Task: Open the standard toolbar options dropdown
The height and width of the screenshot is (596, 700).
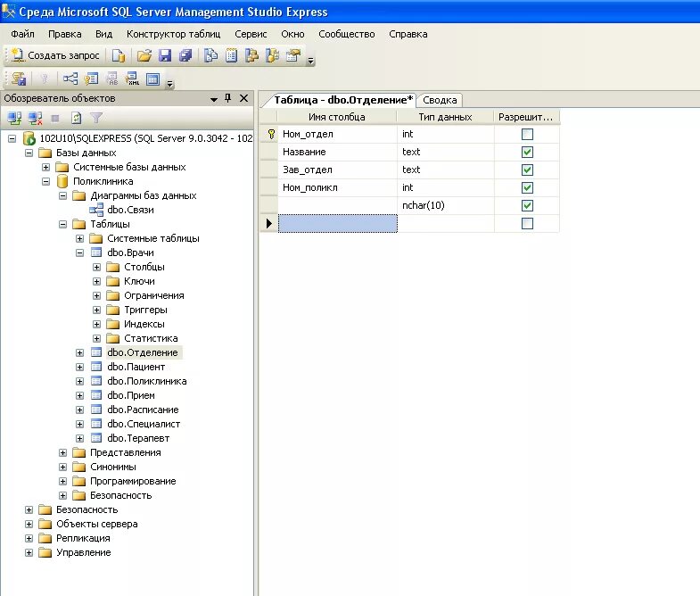Action: [x=310, y=60]
